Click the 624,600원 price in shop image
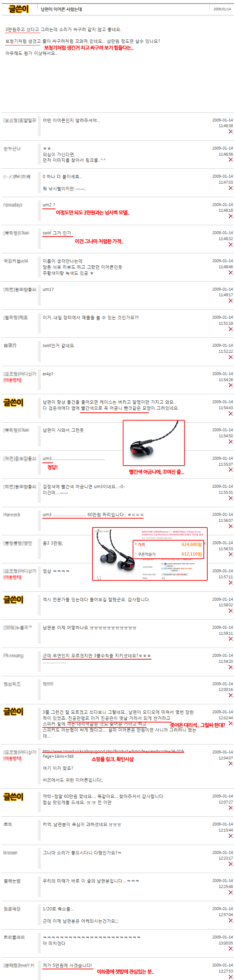 click(191, 545)
